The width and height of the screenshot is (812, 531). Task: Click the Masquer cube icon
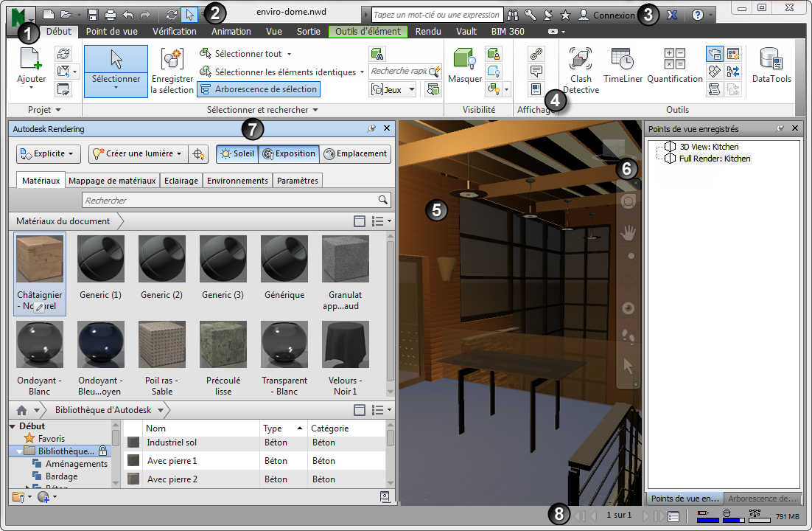[464, 58]
